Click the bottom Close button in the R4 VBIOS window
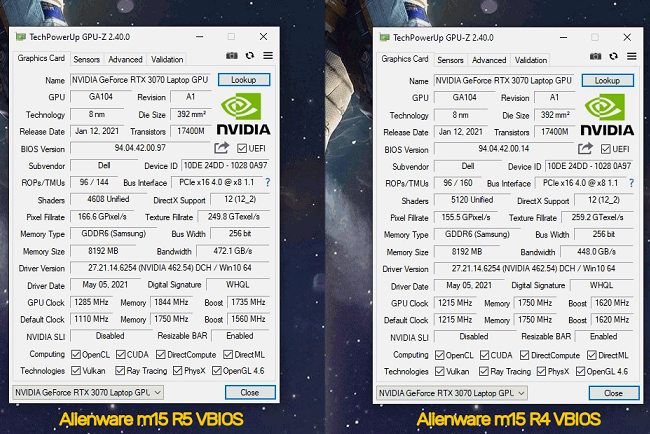Screen dimensions: 650x434 click(614, 393)
